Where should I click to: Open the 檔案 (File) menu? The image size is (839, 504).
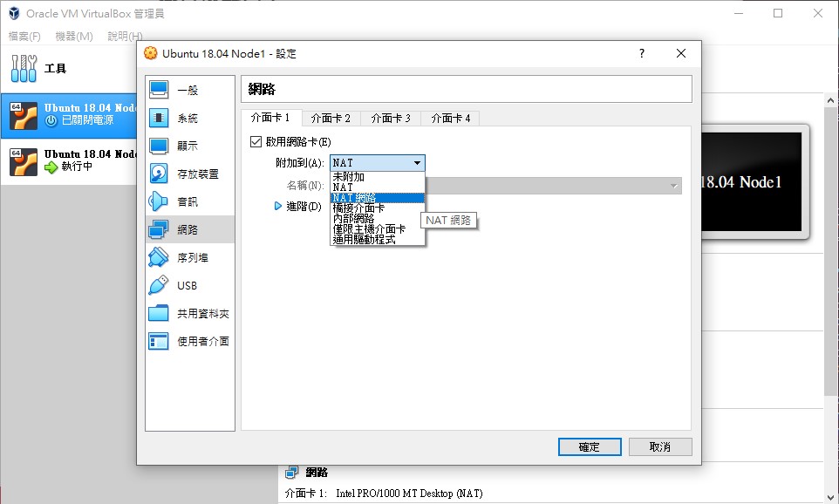(24, 37)
